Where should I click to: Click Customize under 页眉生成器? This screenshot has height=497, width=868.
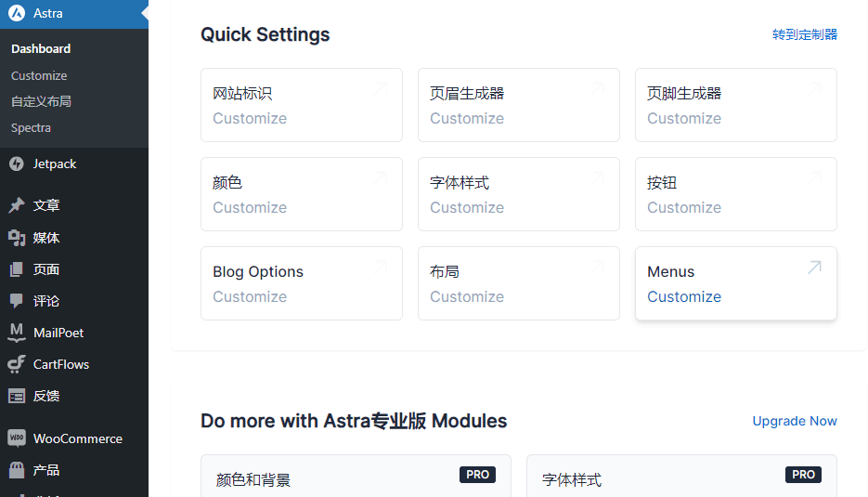(467, 118)
